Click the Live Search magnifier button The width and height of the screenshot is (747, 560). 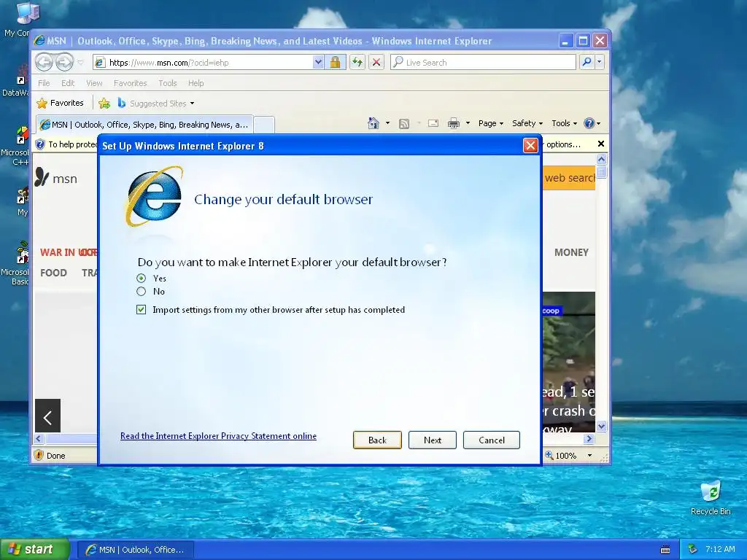587,62
